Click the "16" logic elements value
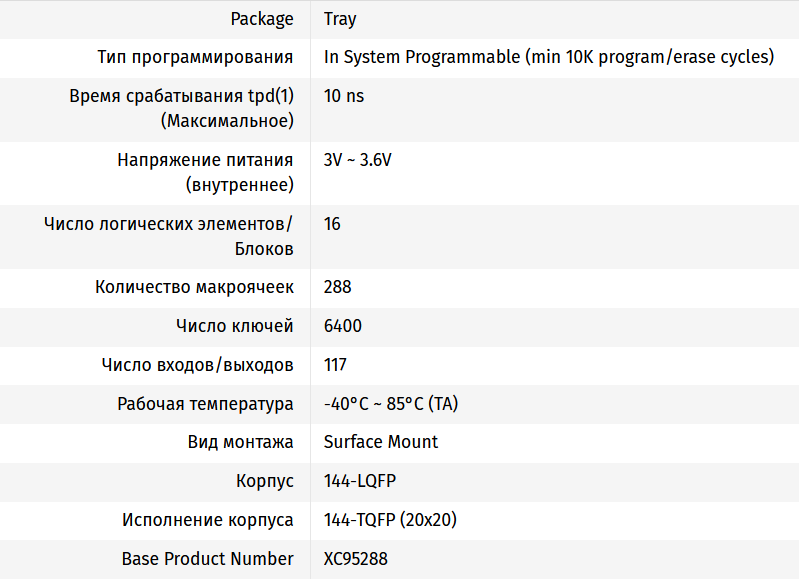 [332, 224]
